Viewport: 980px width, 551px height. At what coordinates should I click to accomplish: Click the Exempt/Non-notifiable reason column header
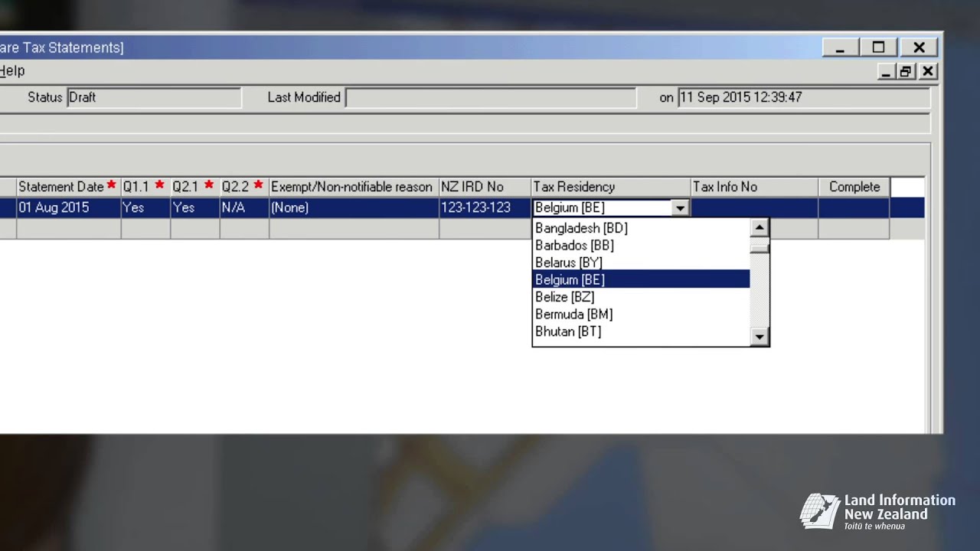pyautogui.click(x=354, y=187)
